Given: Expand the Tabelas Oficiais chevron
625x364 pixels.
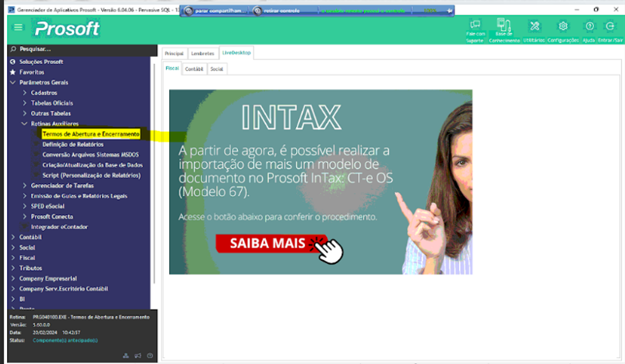Looking at the screenshot, I should (25, 103).
